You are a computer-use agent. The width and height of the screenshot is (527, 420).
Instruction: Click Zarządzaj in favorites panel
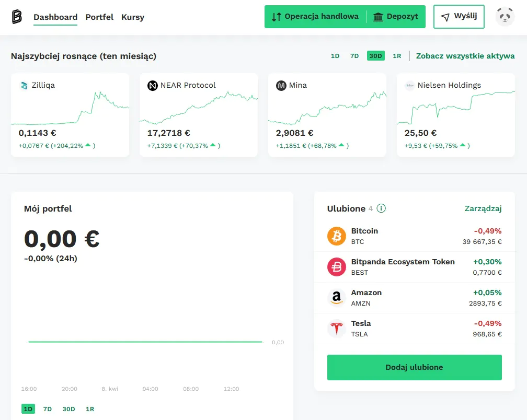[x=483, y=208]
